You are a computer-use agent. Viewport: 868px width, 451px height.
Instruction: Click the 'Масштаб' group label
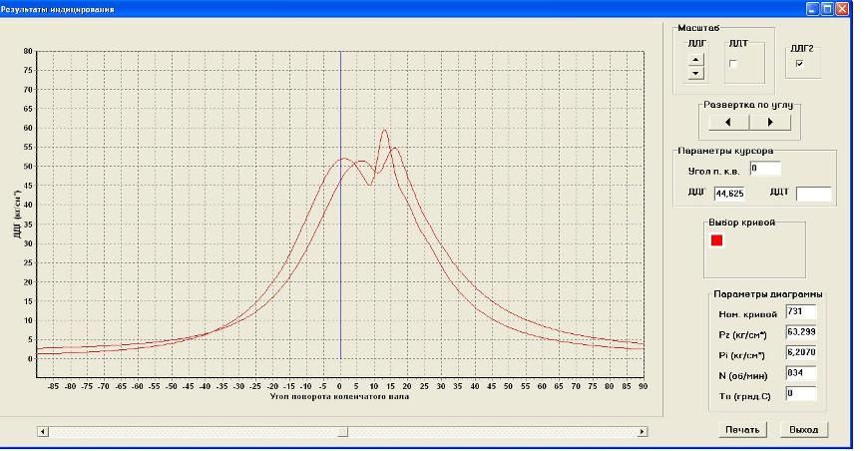coord(698,28)
